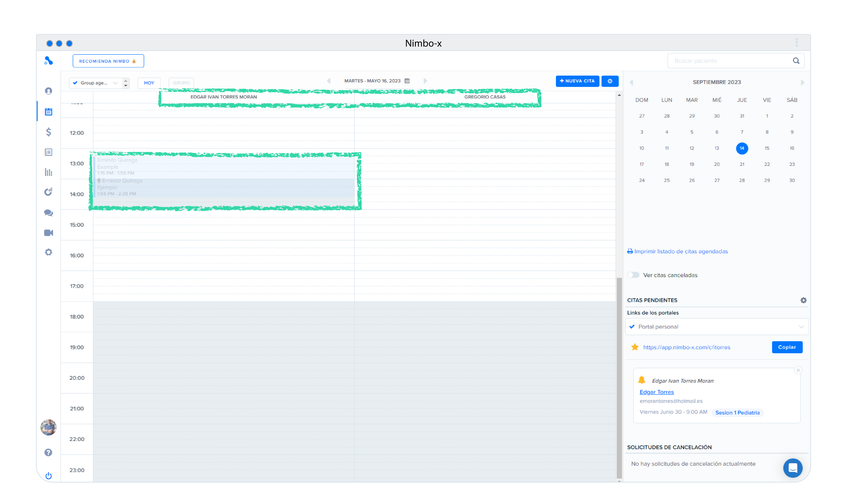Toggle Ver citas canceladas switch
The image size is (847, 504).
(633, 275)
